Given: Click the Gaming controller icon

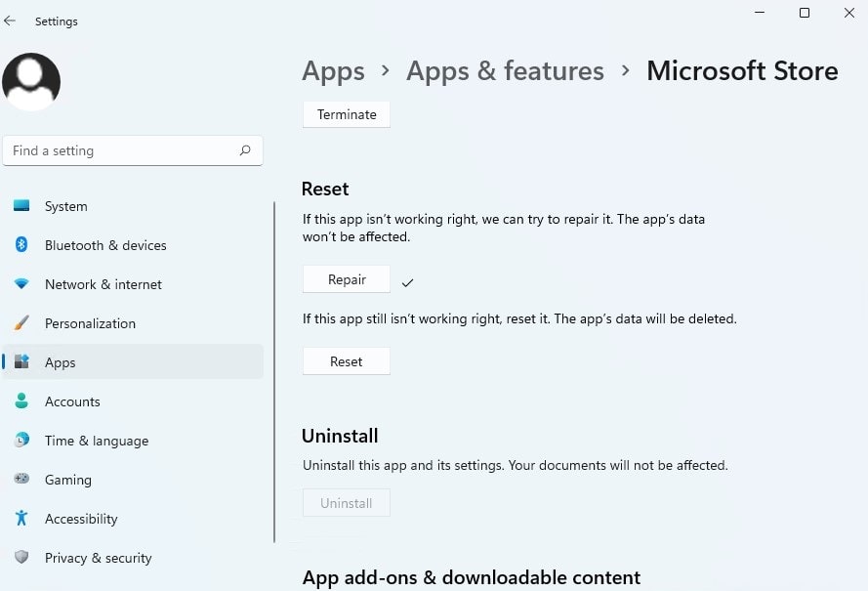Looking at the screenshot, I should [x=21, y=480].
